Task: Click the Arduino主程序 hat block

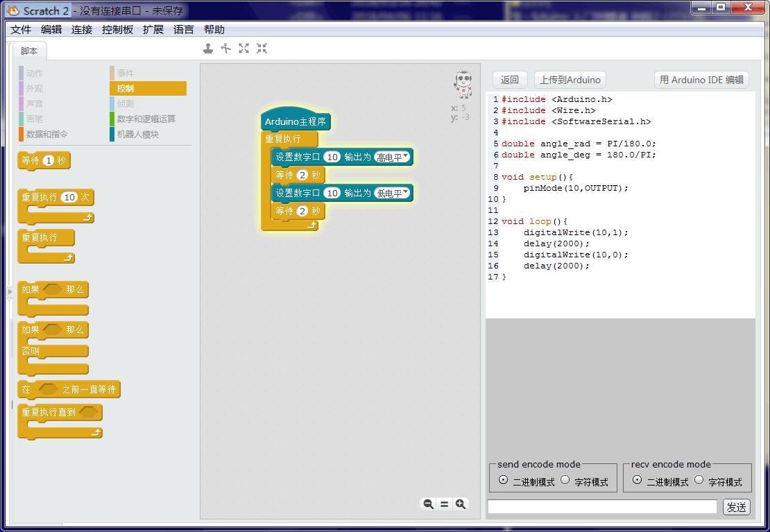Action: [296, 121]
